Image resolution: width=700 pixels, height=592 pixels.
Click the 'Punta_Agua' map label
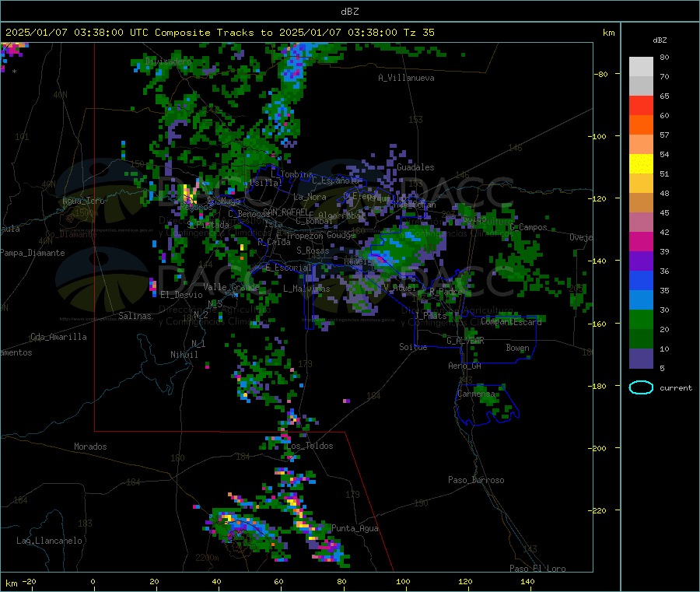coord(355,528)
